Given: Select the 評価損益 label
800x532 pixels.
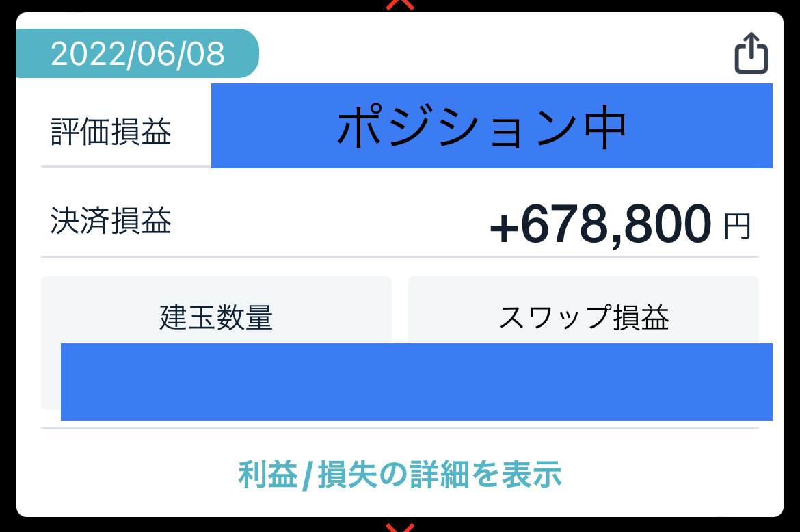Looking at the screenshot, I should point(111,132).
